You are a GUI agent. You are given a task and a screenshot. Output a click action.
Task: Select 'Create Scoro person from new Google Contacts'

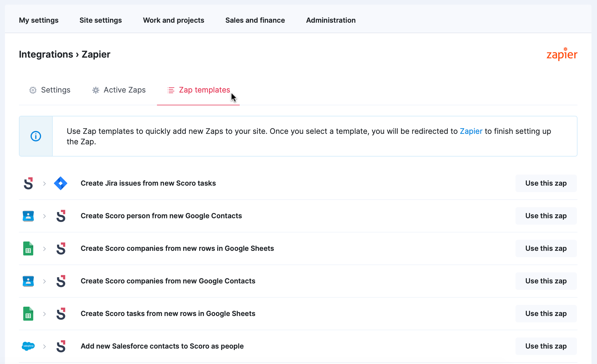coord(161,216)
